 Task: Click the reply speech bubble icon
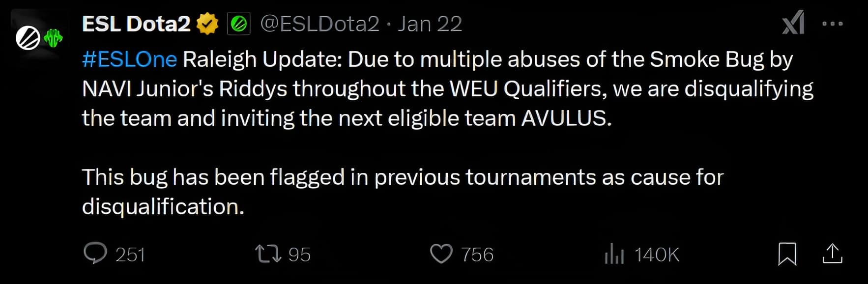95,254
